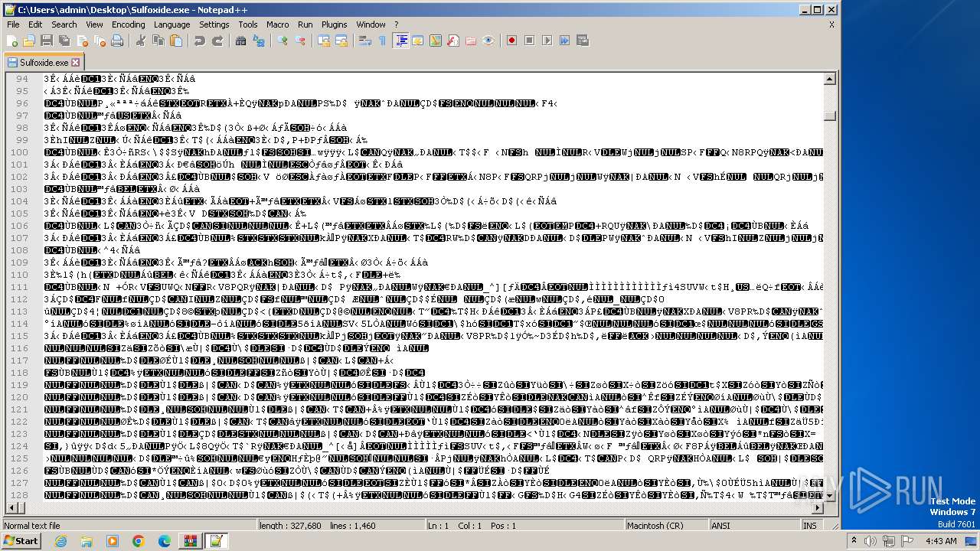The height and width of the screenshot is (551, 980).
Task: Click the Print toolbar icon
Action: click(x=117, y=41)
